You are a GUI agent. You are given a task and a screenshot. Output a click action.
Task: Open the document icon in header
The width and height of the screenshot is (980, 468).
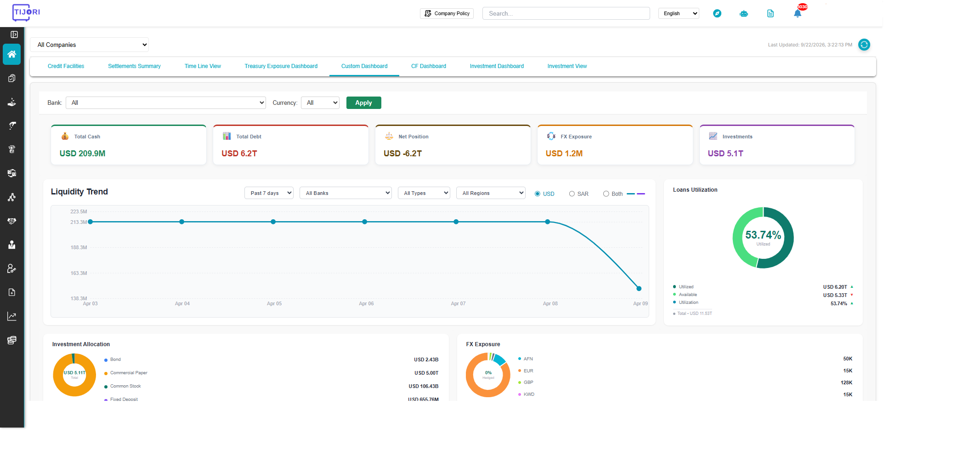point(770,13)
